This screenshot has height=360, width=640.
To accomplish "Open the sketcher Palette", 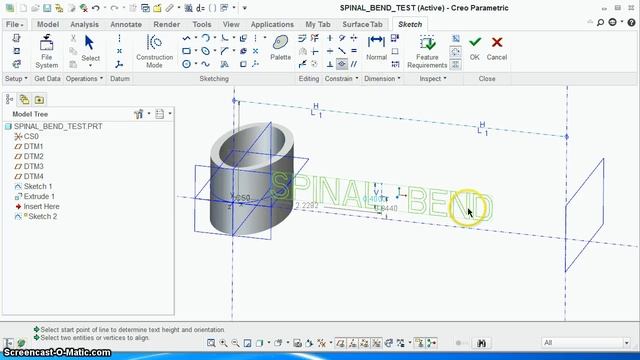I will [280, 48].
